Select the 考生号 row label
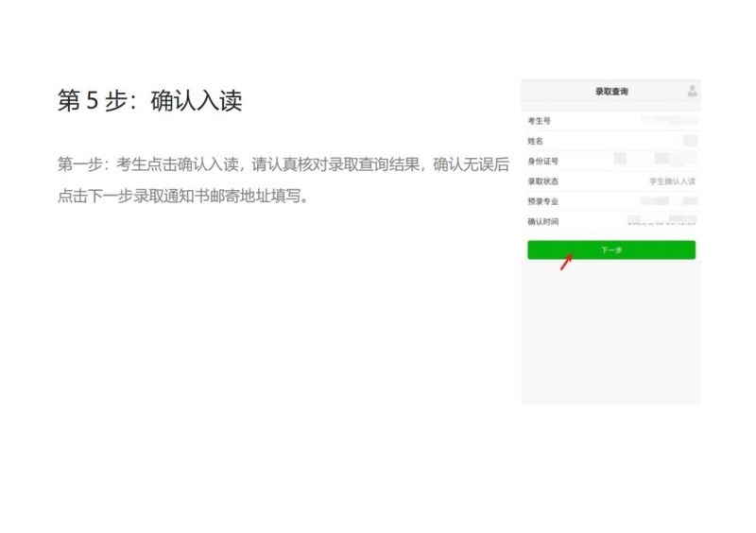 point(539,121)
